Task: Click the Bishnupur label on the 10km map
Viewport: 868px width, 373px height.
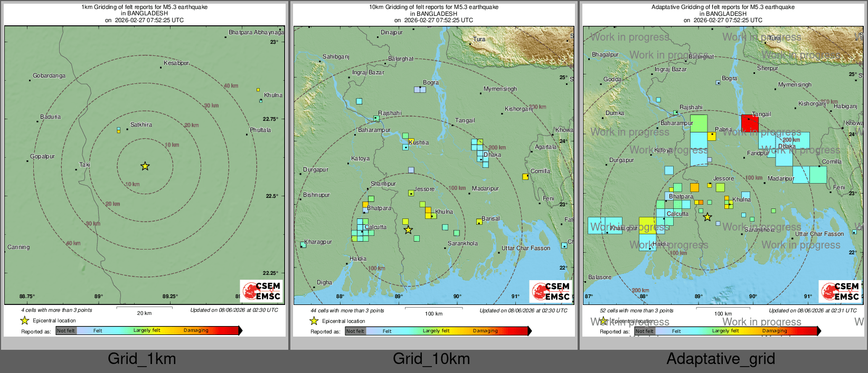Action: [316, 195]
